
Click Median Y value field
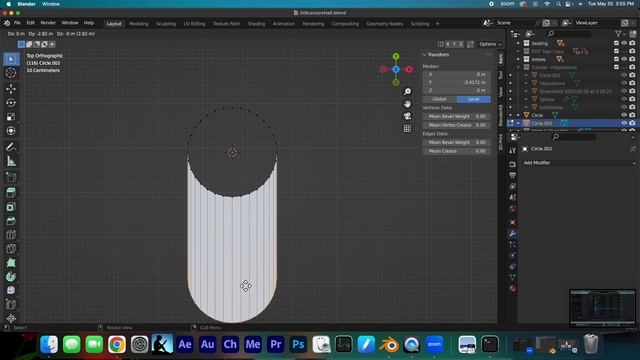(x=456, y=82)
